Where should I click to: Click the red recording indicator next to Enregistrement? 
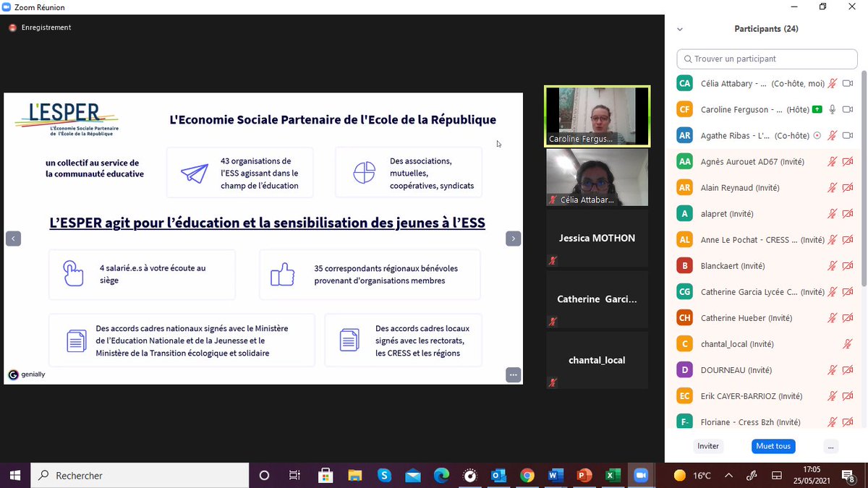[12, 27]
